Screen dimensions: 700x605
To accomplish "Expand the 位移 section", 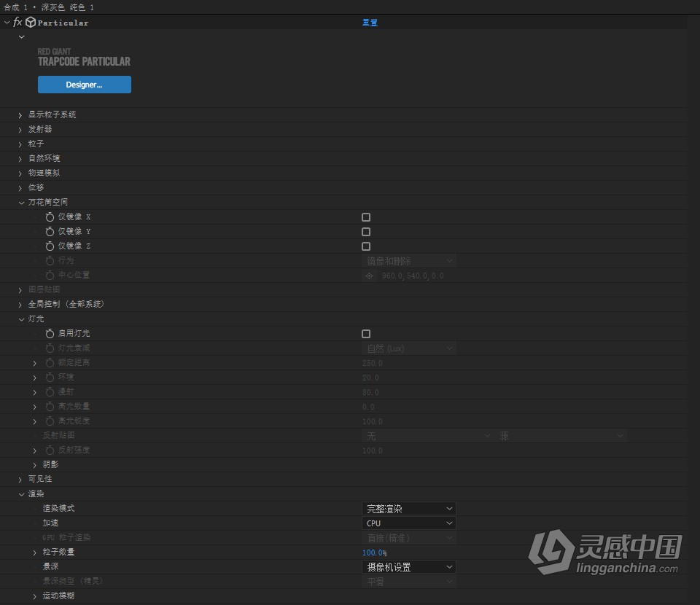I will [20, 188].
